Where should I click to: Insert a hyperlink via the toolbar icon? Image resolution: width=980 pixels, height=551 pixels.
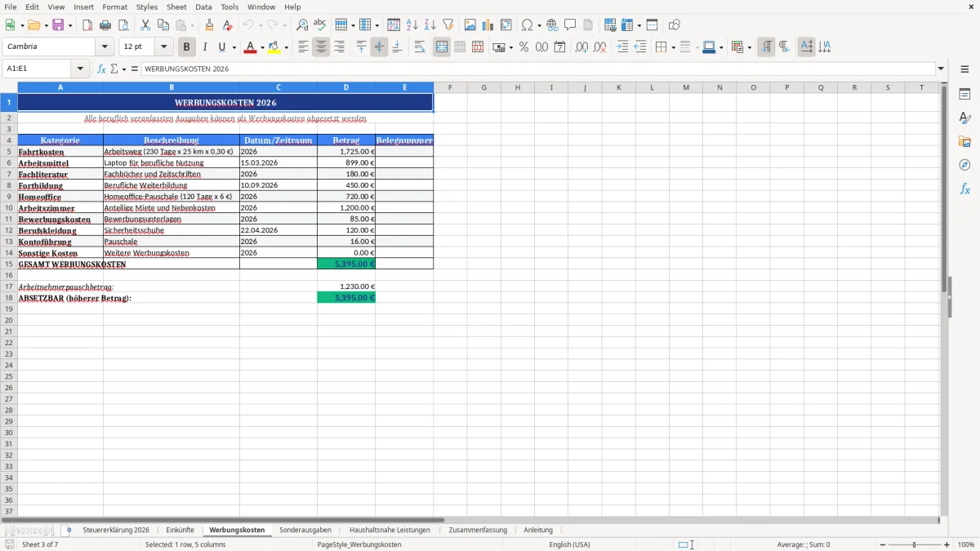coord(552,24)
